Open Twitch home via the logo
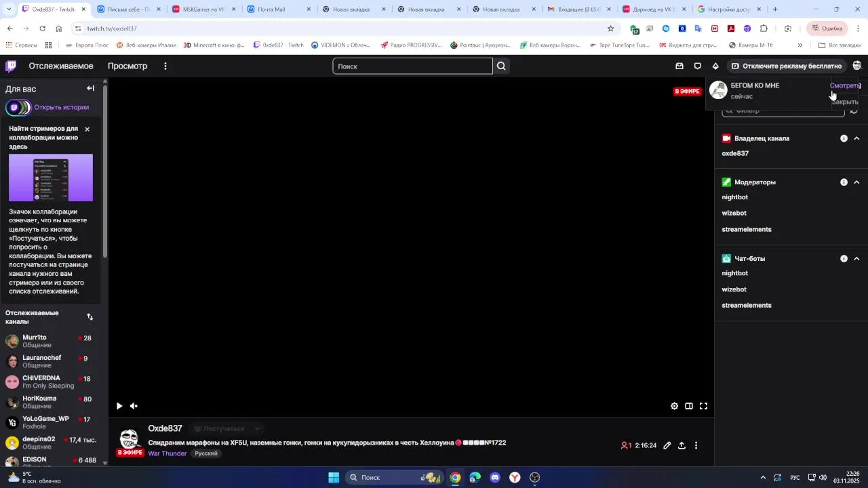This screenshot has width=868, height=488. point(11,66)
